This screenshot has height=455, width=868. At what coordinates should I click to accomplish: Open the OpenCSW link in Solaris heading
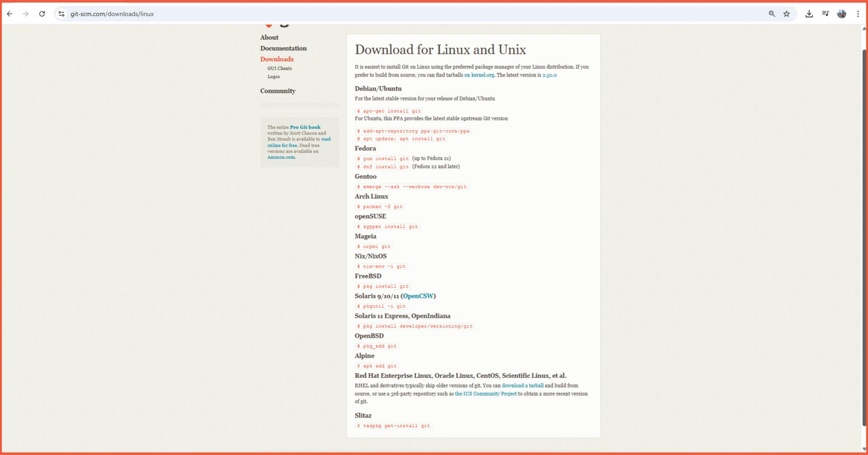[x=418, y=296]
